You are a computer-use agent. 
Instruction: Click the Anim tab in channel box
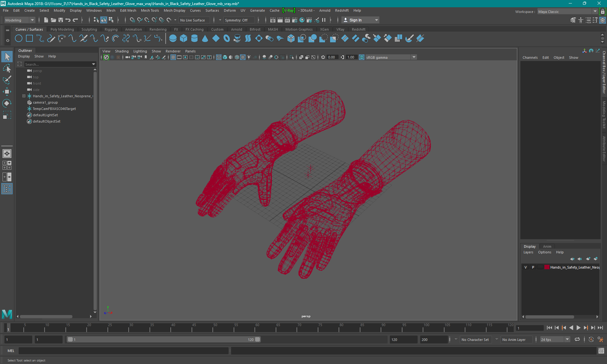[547, 246]
